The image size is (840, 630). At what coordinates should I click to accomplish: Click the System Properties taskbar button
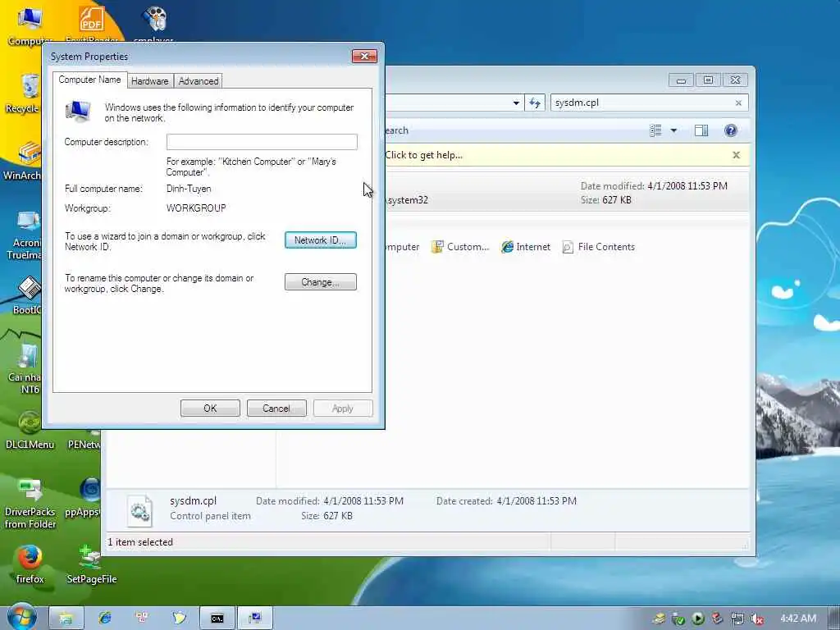coord(255,619)
